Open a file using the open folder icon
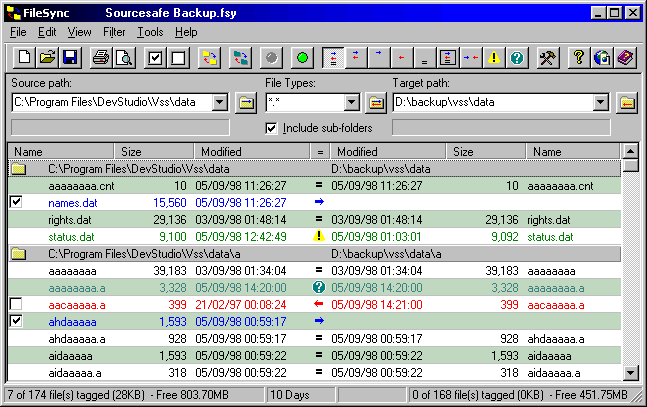 47,58
